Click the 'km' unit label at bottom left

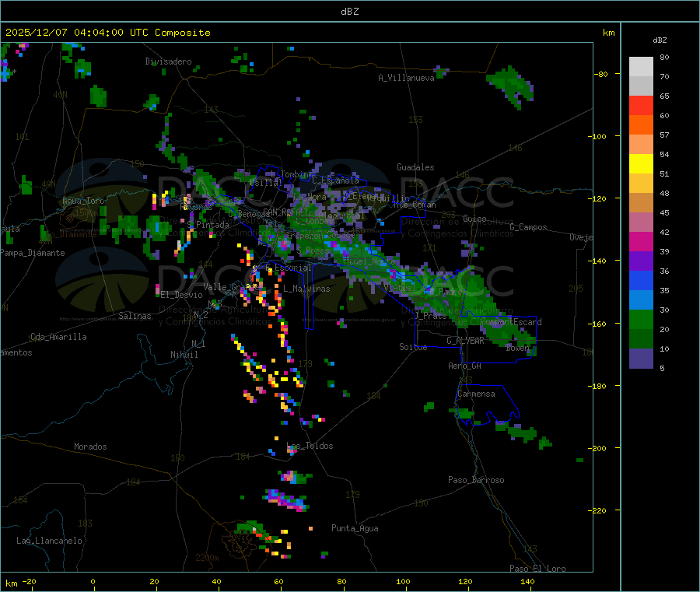point(11,583)
